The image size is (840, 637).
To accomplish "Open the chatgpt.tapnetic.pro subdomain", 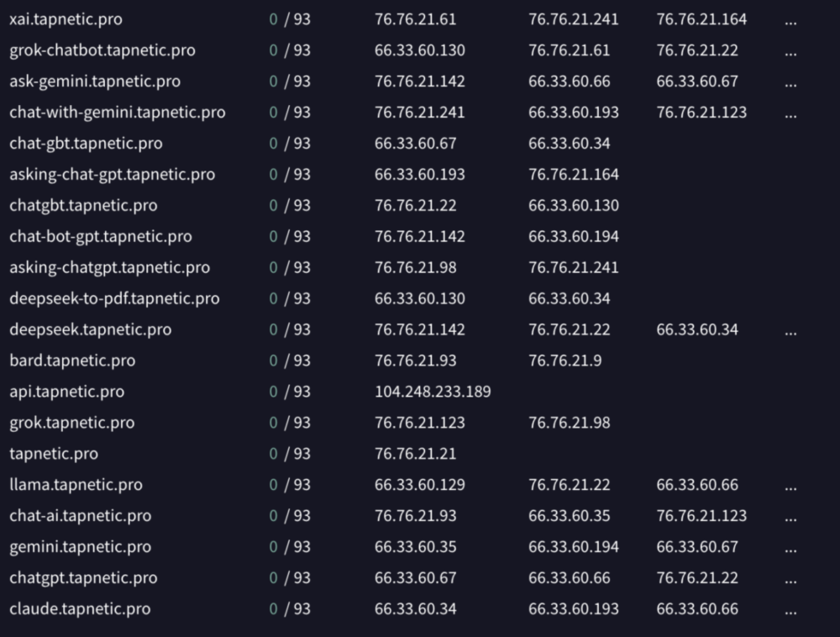I will pos(83,579).
